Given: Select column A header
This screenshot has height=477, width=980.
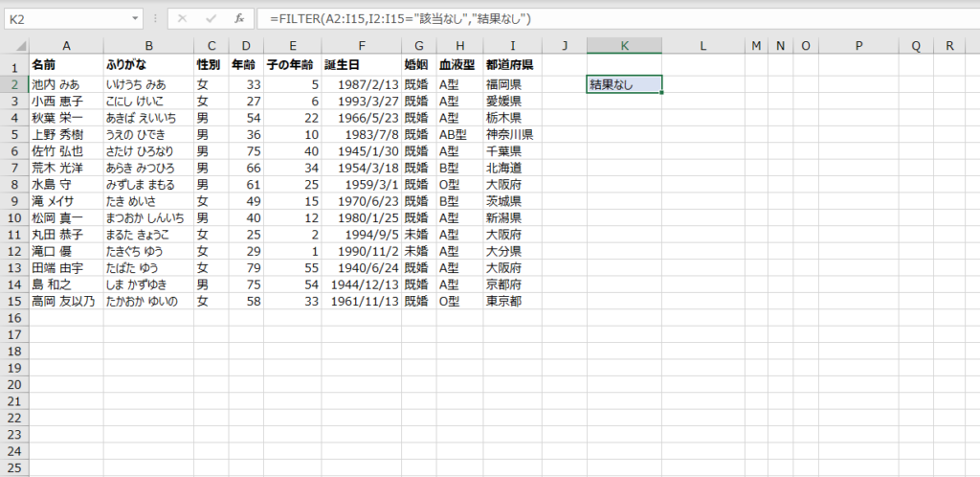Looking at the screenshot, I should point(66,45).
